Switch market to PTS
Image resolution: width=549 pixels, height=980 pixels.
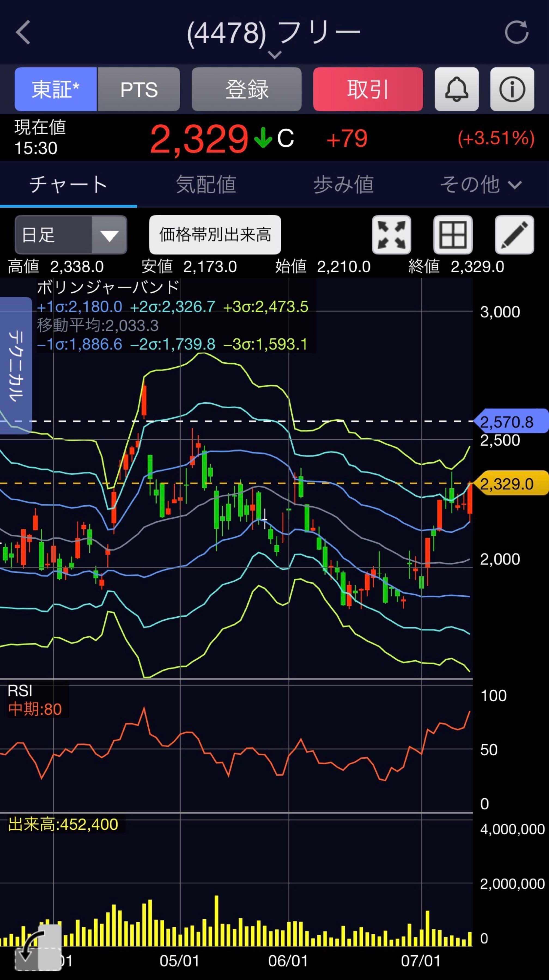tap(139, 89)
